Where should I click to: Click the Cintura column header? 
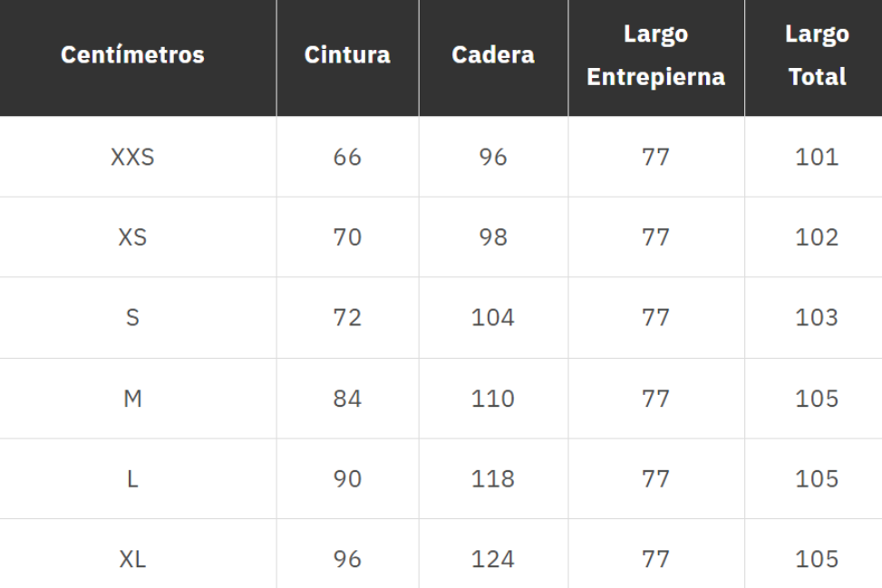(347, 55)
